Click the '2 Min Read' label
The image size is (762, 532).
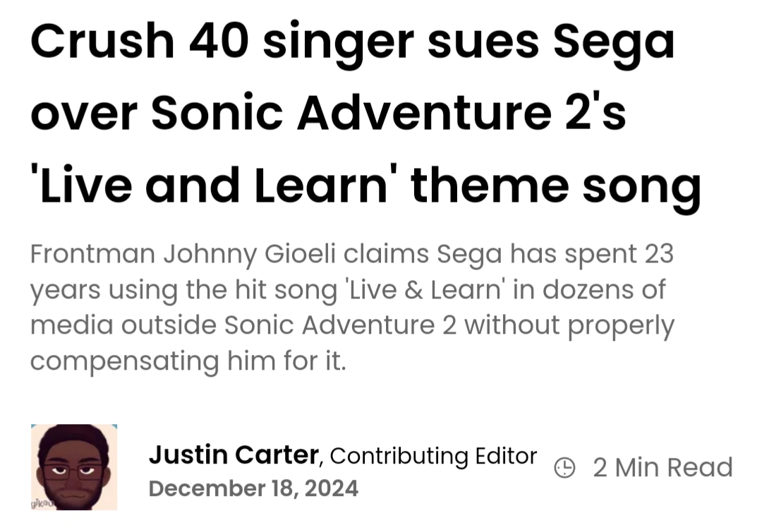click(x=663, y=467)
